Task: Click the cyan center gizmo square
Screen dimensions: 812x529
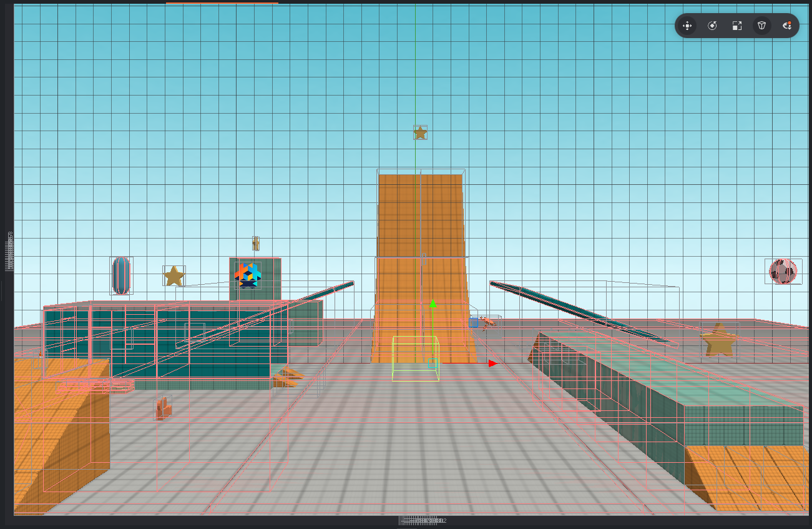Action: [433, 362]
